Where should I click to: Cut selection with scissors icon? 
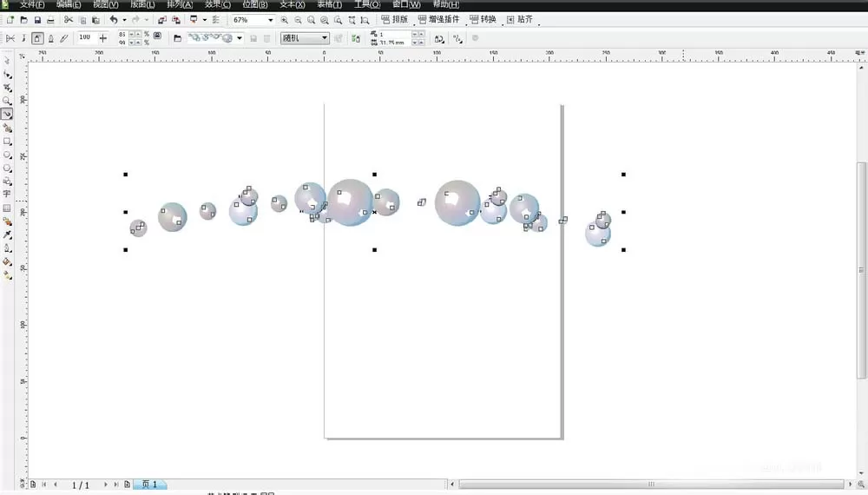pos(68,20)
